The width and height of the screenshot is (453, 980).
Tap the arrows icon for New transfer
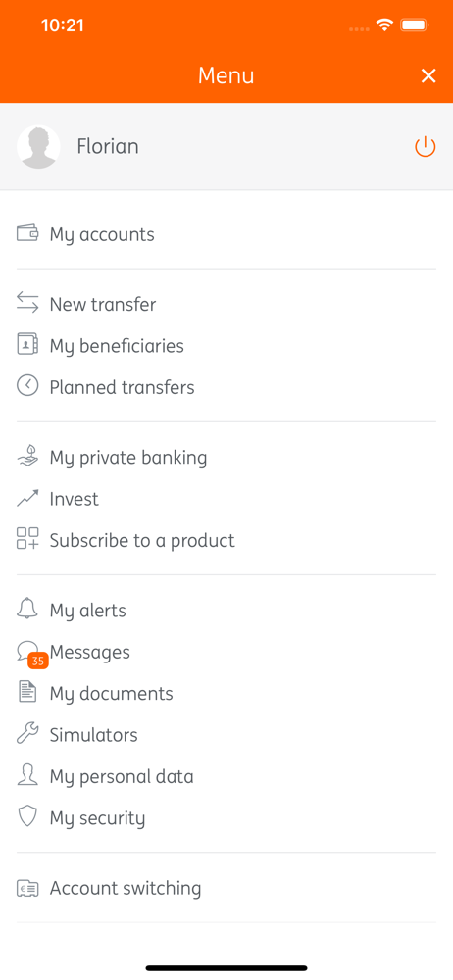coord(27,303)
